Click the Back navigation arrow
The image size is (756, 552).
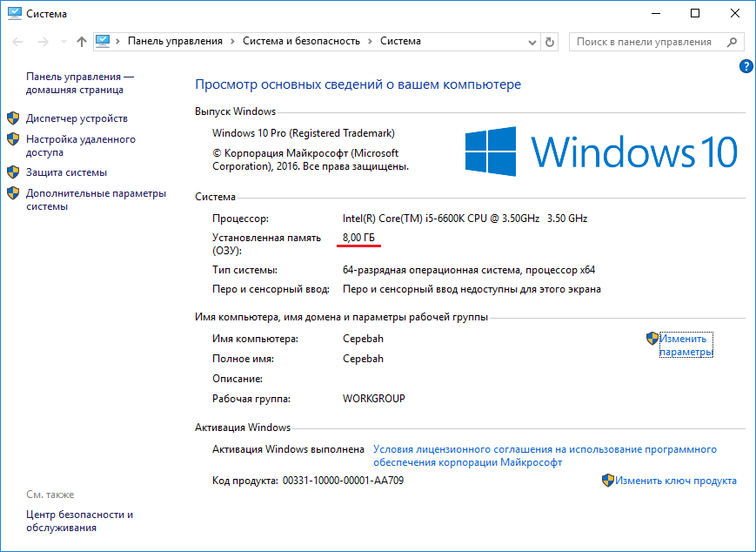pos(17,42)
